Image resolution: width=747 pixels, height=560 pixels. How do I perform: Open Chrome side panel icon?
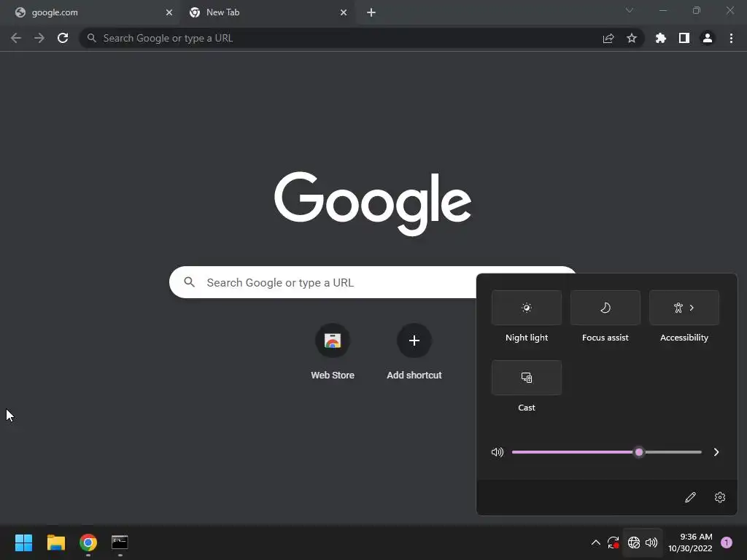coord(684,38)
